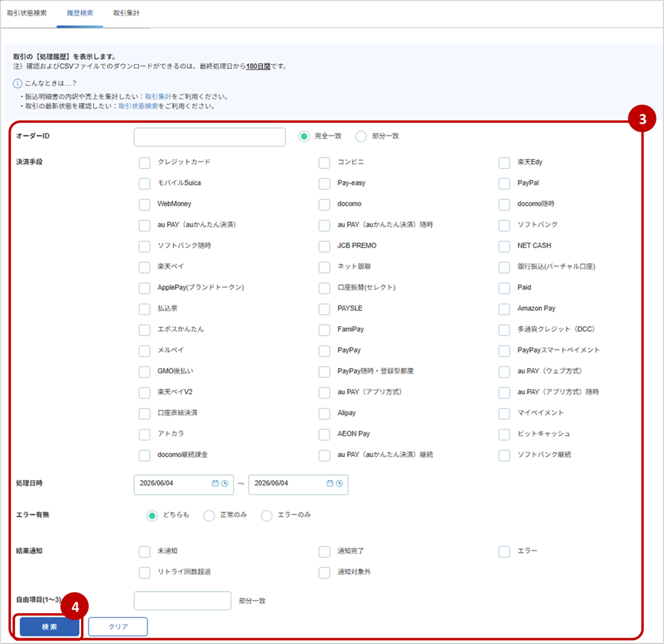Check the モバイルSuica checkbox

[144, 184]
